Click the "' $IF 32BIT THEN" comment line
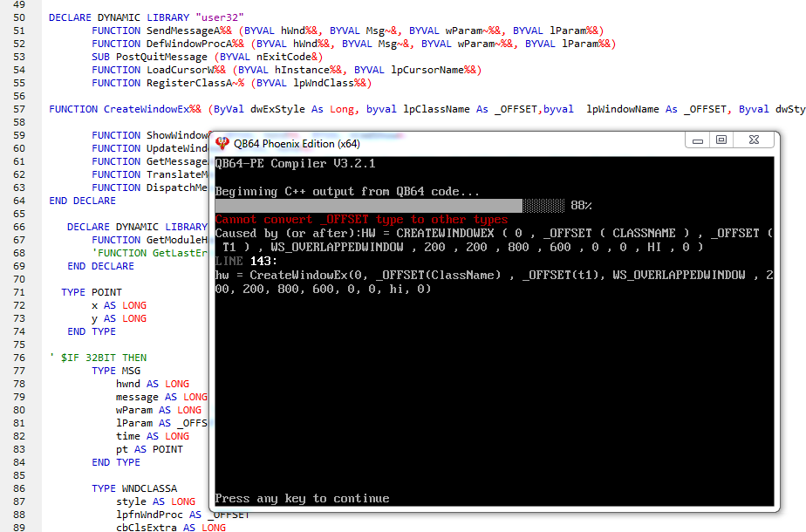Screen dimensions: 806x532 click(x=98, y=358)
